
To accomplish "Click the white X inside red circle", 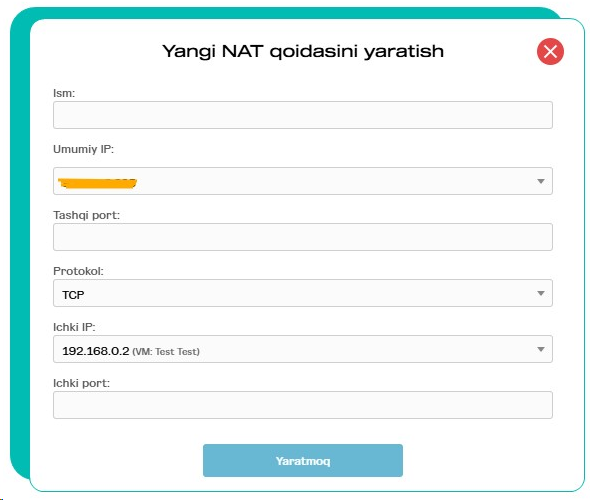I will [550, 52].
